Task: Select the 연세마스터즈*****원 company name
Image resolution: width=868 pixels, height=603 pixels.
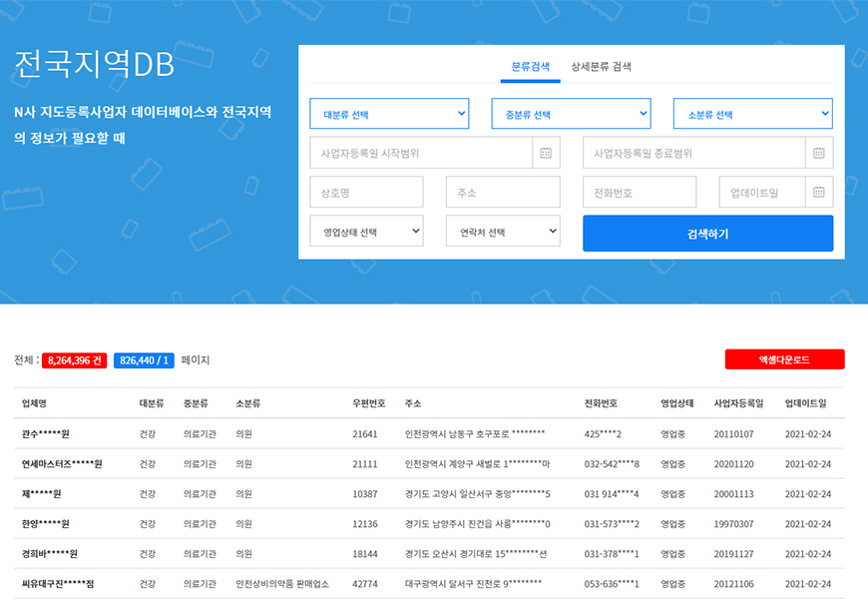Action: [x=62, y=464]
